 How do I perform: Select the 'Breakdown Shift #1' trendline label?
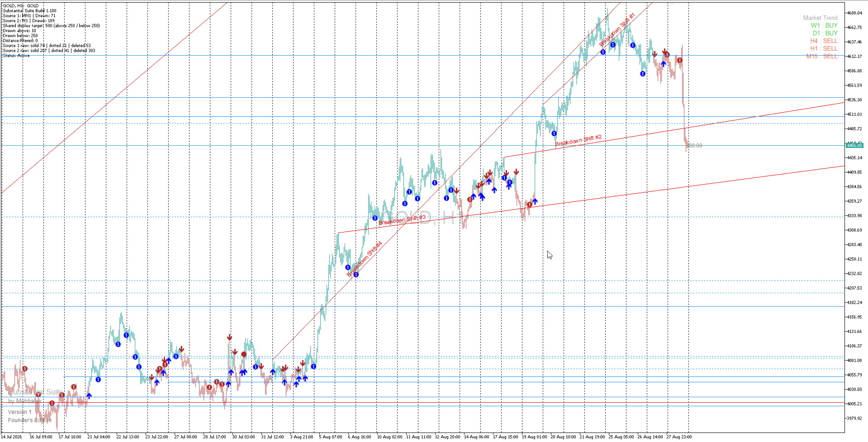(x=617, y=30)
